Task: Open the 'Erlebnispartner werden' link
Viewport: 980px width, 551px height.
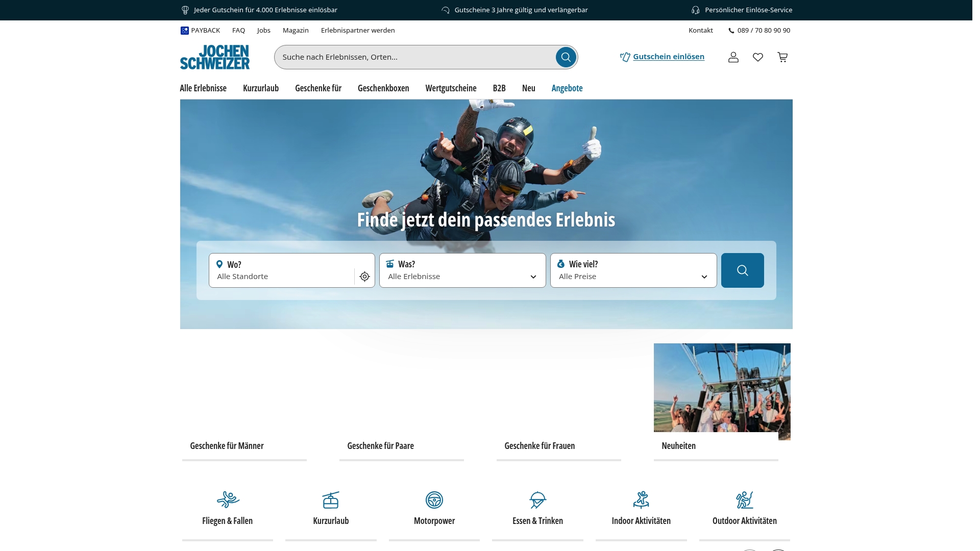Action: 357,30
